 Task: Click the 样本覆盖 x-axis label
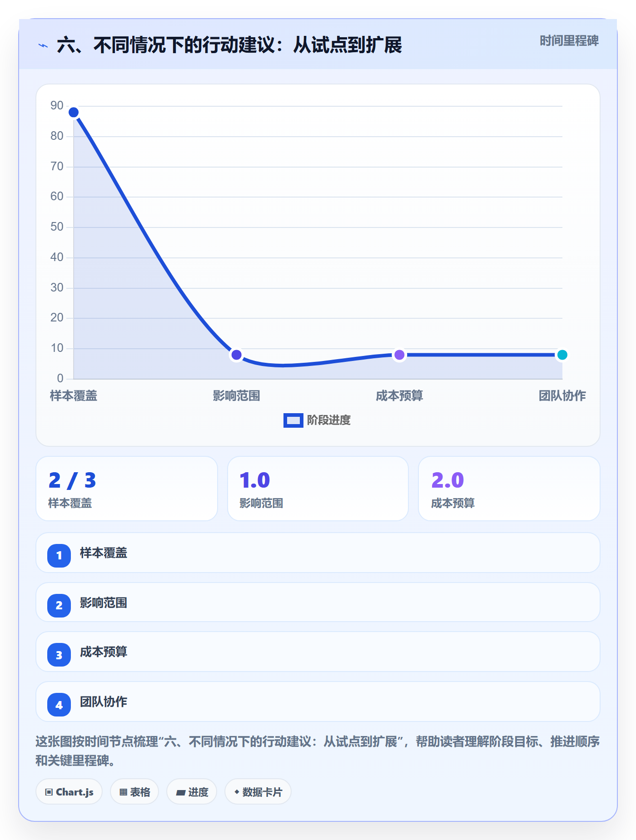point(74,395)
